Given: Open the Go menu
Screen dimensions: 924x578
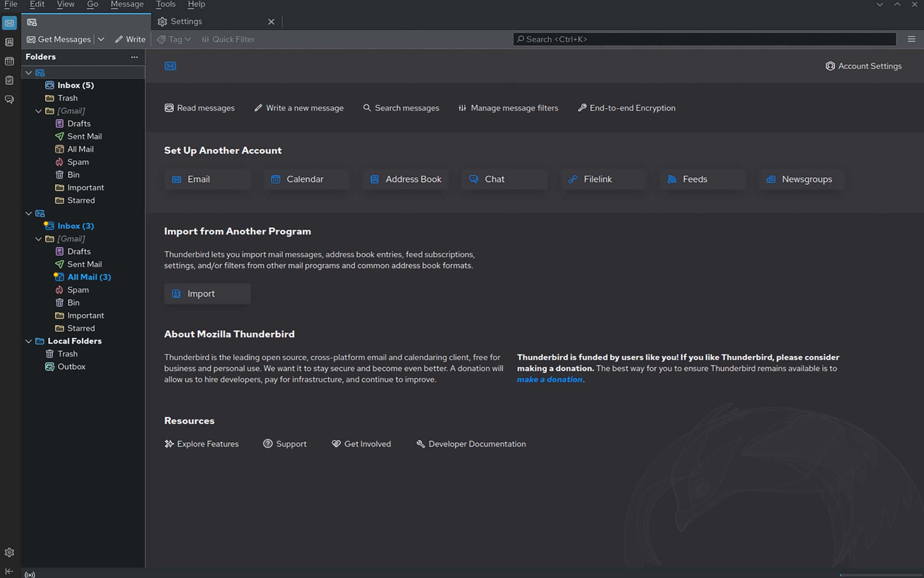Looking at the screenshot, I should pos(92,4).
